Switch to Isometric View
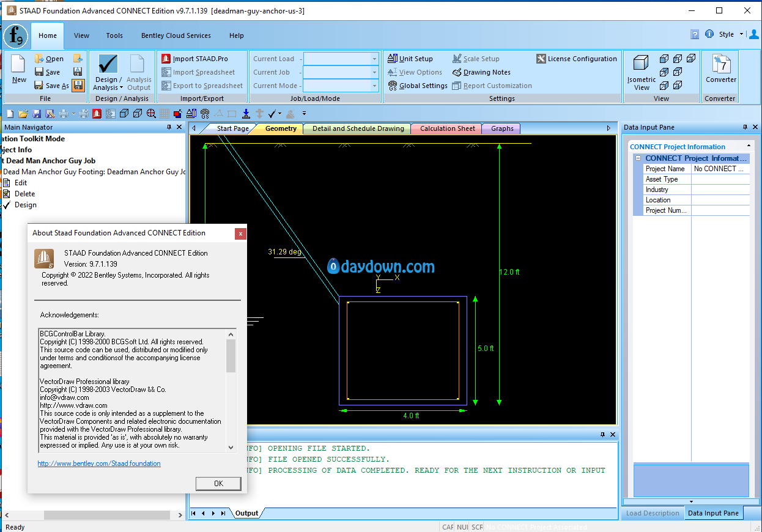The image size is (762, 532). click(642, 72)
